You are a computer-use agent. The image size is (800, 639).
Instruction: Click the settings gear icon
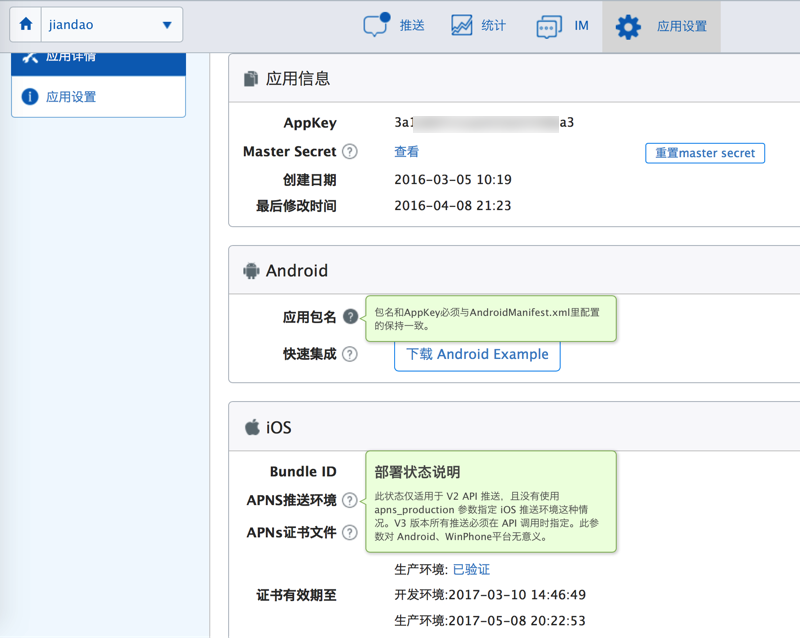tap(628, 27)
